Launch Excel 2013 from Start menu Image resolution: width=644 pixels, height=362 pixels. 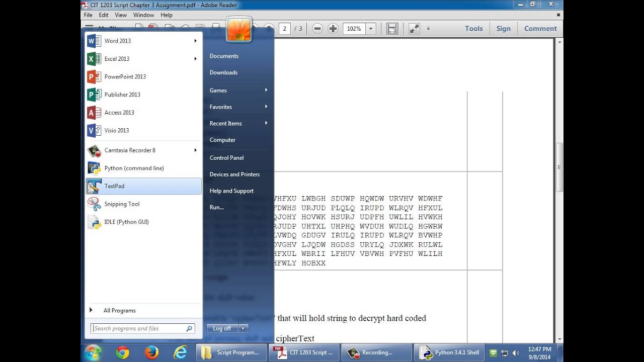point(143,59)
